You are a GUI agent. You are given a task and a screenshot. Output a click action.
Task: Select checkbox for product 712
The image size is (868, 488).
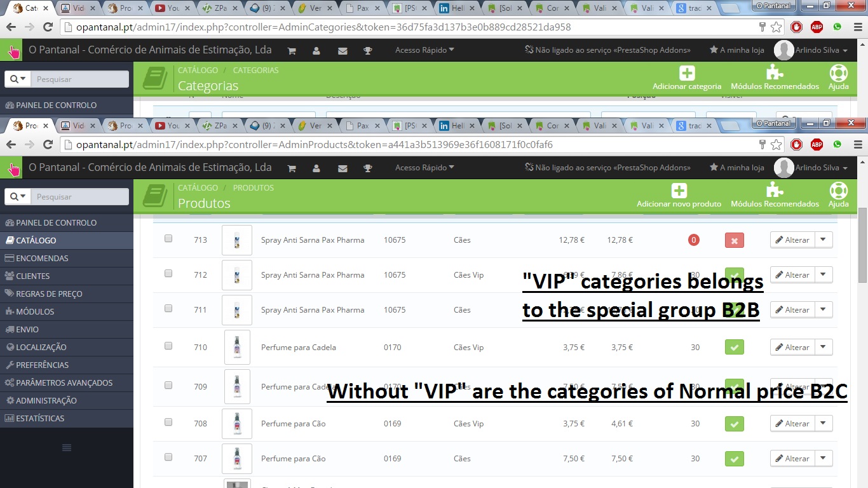pos(168,273)
